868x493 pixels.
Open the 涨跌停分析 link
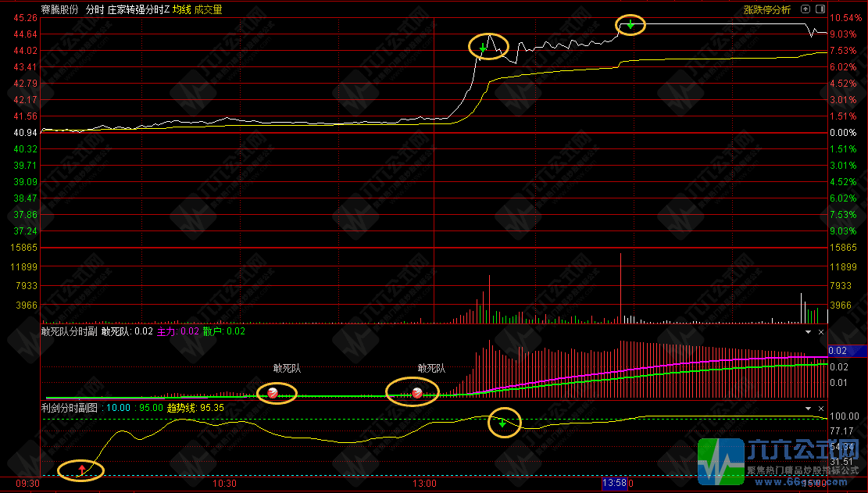(x=766, y=9)
